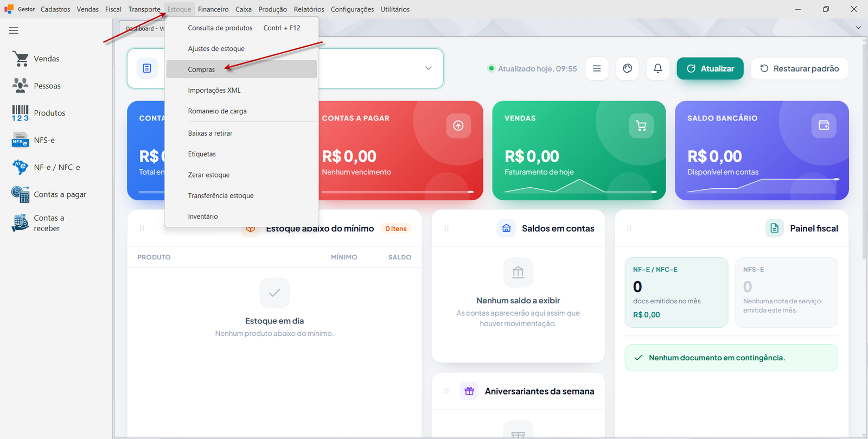Screen dimensions: 868x439
Task: Click the wallet icon on Saldo Bancário card
Action: (824, 125)
